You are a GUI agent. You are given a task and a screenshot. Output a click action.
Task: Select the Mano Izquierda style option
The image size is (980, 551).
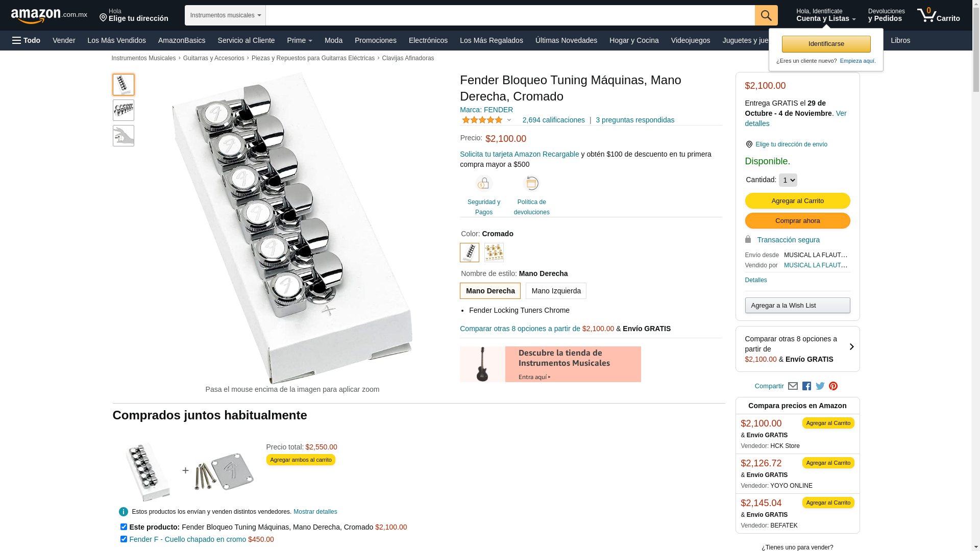tap(556, 291)
